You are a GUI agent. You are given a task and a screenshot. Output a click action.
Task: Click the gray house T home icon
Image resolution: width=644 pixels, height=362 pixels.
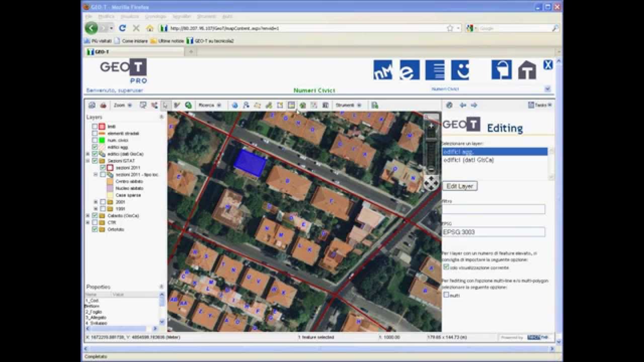pyautogui.click(x=527, y=70)
